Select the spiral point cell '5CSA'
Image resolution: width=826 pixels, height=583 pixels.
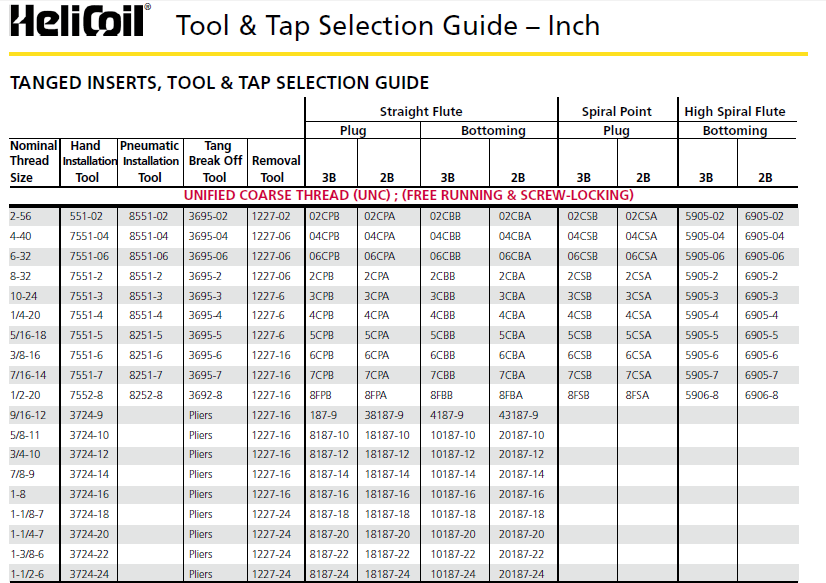tap(638, 335)
